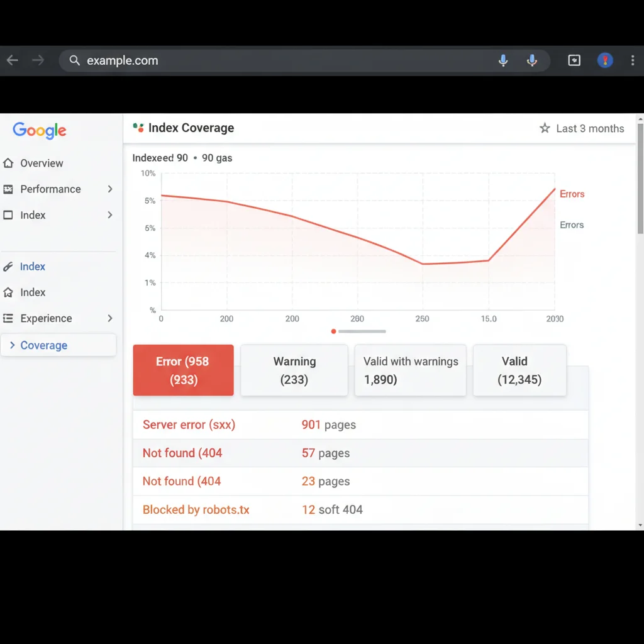This screenshot has width=644, height=644.
Task: Select Coverage in the sidebar
Action: [58, 345]
